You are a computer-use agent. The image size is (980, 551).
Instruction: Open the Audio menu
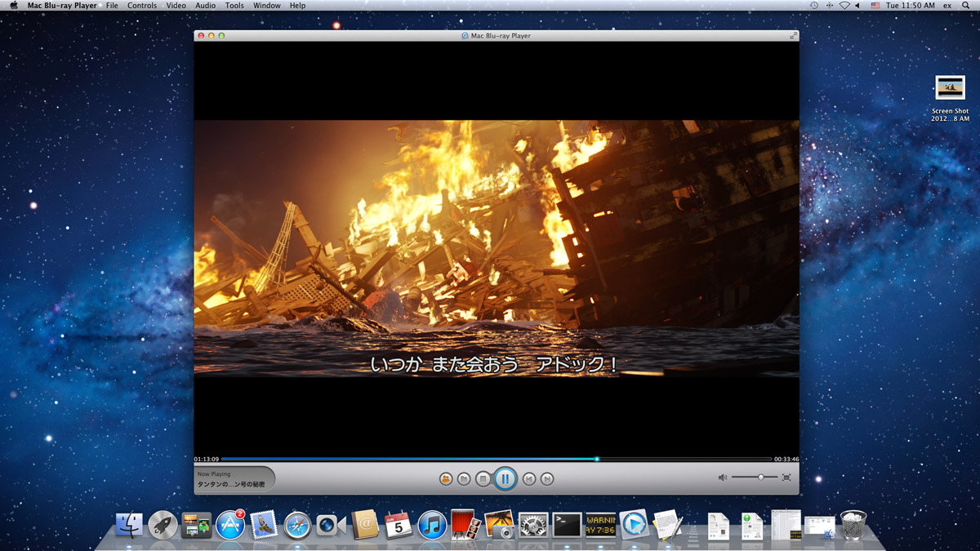click(x=206, y=6)
